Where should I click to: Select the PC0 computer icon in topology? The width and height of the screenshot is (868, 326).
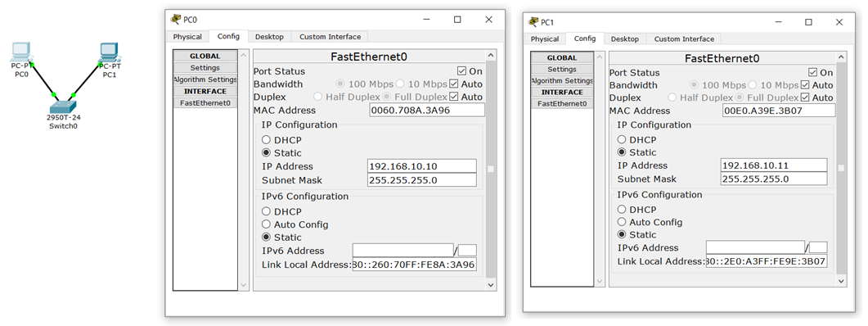[21, 52]
